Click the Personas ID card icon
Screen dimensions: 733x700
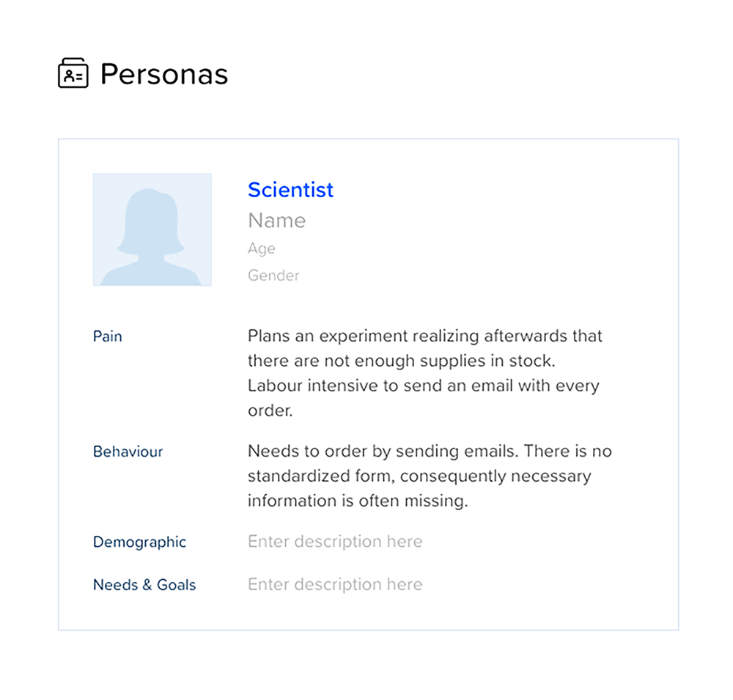click(x=73, y=74)
